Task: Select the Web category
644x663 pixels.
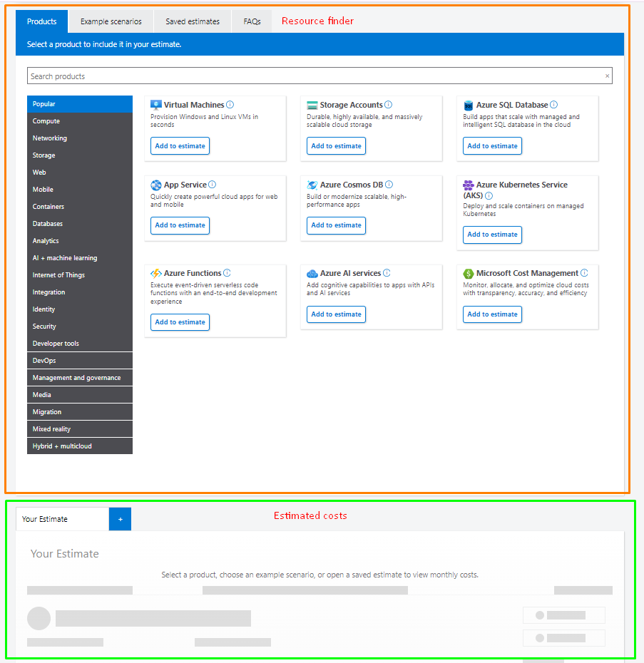Action: point(80,173)
